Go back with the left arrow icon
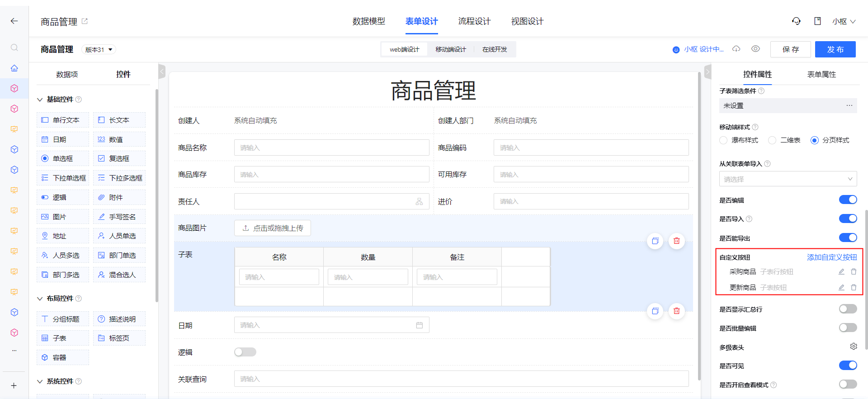Image resolution: width=868 pixels, height=399 pixels. 14,21
